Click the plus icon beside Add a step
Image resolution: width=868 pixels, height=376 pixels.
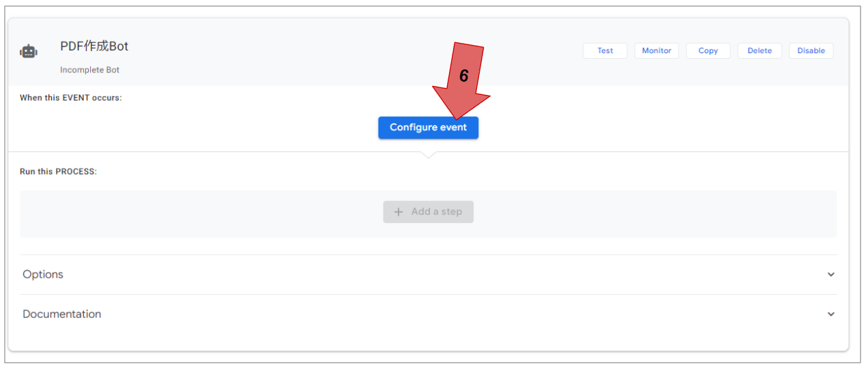[x=399, y=212]
